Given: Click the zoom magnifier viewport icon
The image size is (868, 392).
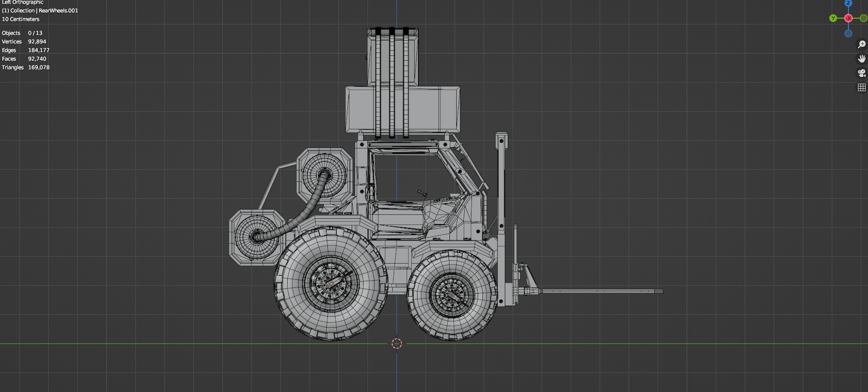Looking at the screenshot, I should pos(862,44).
